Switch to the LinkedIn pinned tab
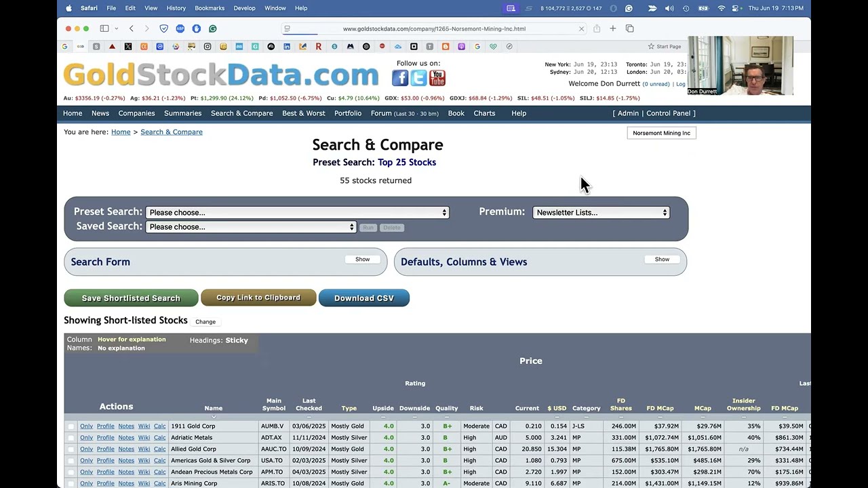 (287, 47)
